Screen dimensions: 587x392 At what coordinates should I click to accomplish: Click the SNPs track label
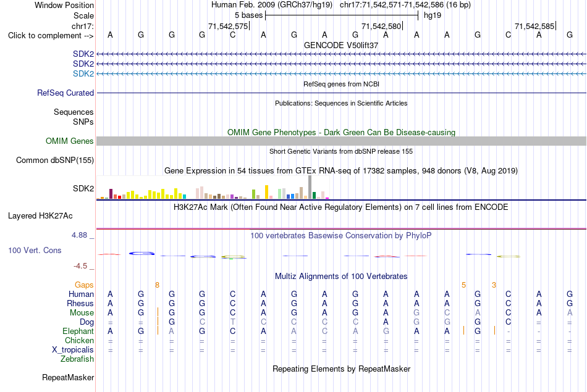(83, 122)
